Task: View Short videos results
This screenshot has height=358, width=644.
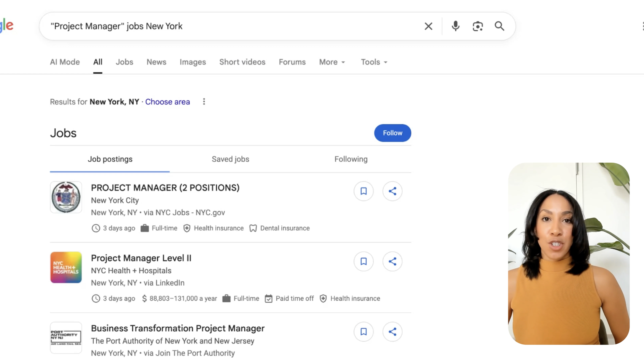Action: pyautogui.click(x=242, y=62)
